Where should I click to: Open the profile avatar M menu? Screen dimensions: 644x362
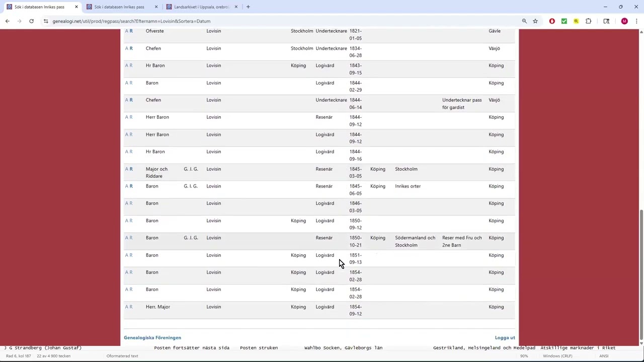[x=624, y=21]
